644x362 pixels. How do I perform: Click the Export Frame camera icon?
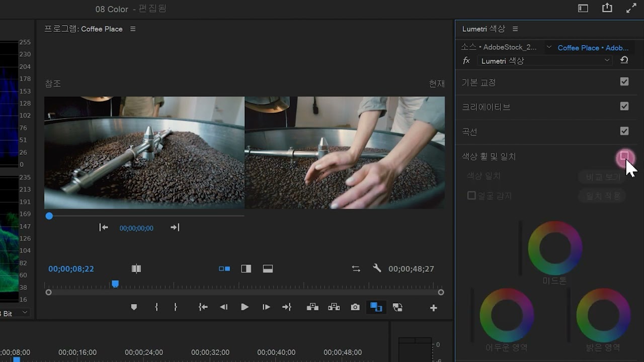[x=355, y=307]
